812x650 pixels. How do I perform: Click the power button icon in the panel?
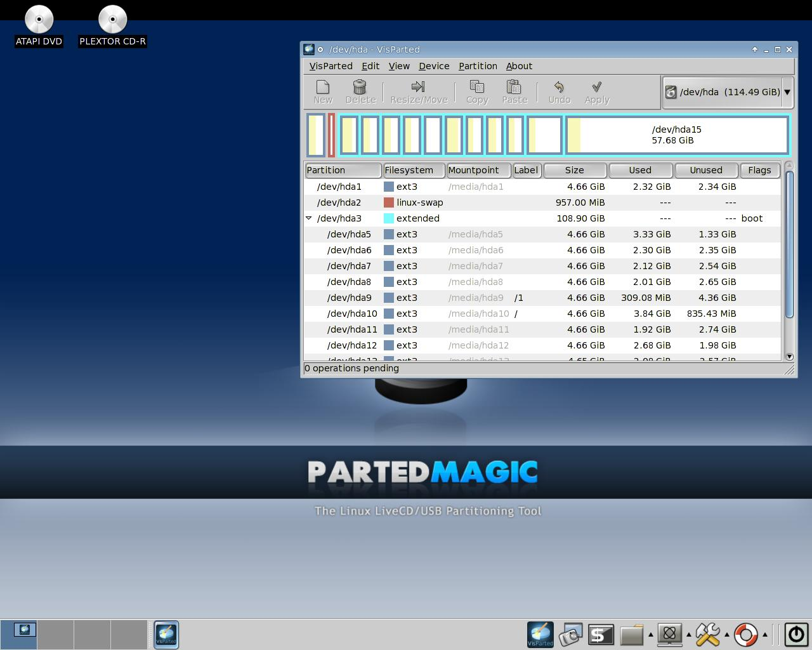coord(796,634)
